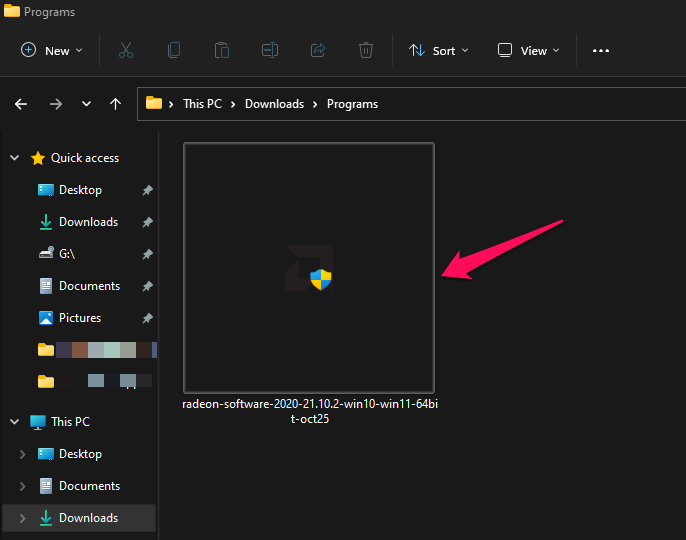
Task: Expand Desktop under This PC
Action: (22, 454)
